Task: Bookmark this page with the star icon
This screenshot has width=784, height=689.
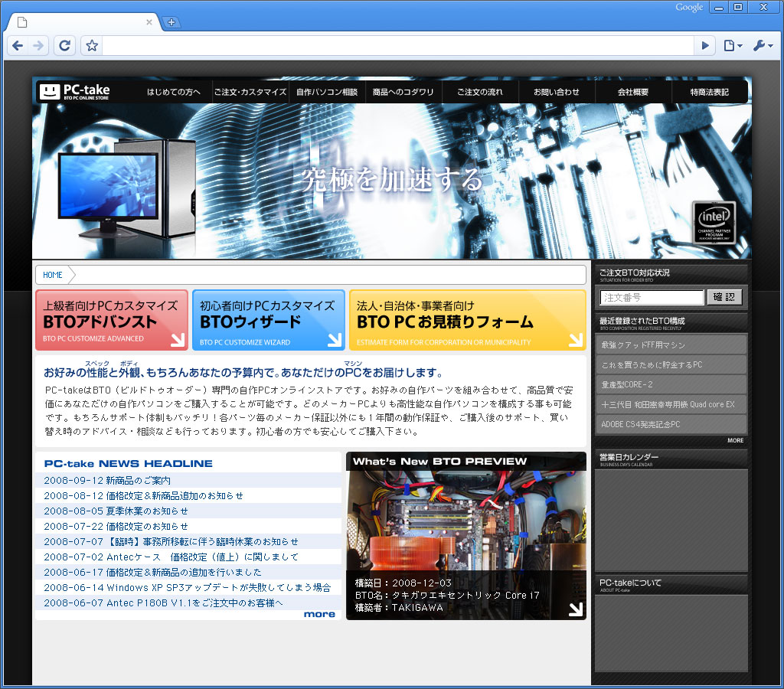Action: [x=92, y=46]
